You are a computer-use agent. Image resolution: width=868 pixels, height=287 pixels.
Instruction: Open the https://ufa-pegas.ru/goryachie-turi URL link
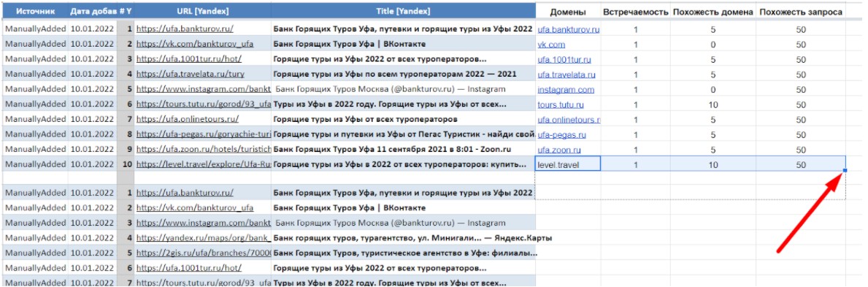203,134
